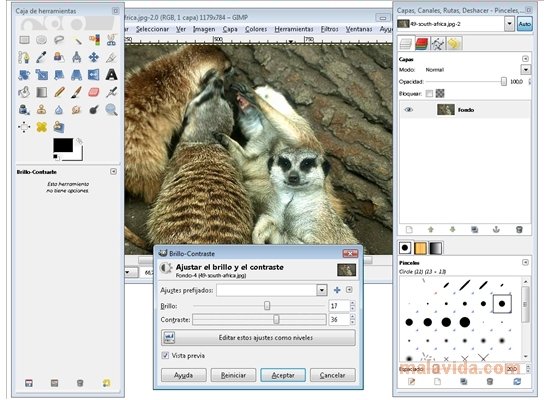
Task: Open the Herramientas menu
Action: pos(294,29)
